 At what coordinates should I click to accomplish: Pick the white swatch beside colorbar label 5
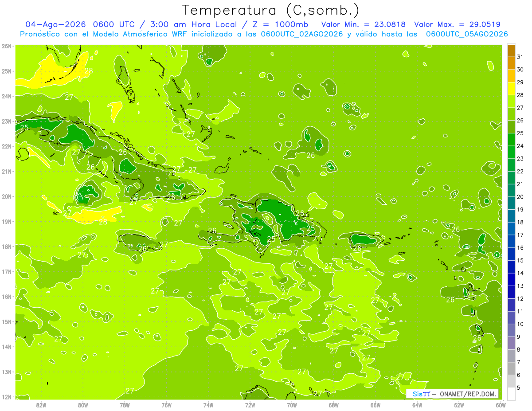511,394
